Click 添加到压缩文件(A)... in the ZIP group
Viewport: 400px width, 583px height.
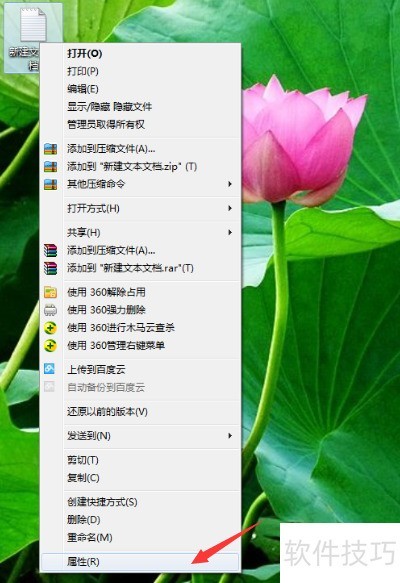coord(140,149)
